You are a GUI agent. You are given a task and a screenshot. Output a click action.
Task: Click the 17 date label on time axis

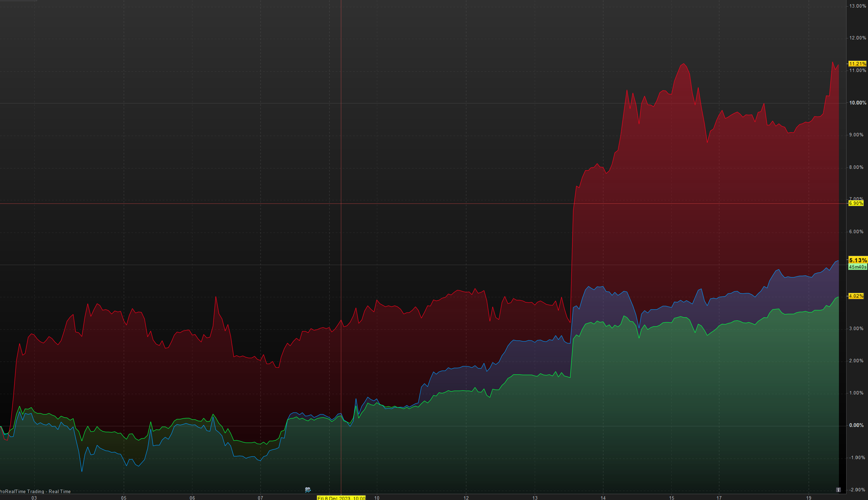point(719,498)
